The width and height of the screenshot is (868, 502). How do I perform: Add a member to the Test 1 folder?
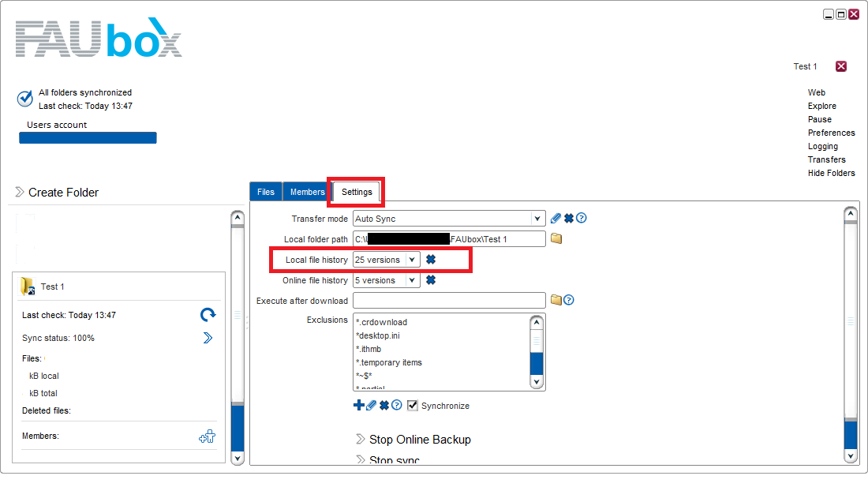207,435
